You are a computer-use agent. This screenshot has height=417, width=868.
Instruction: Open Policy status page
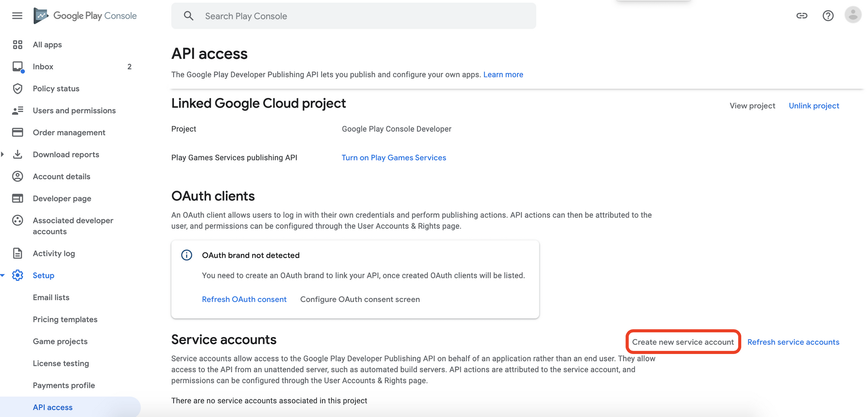tap(56, 89)
